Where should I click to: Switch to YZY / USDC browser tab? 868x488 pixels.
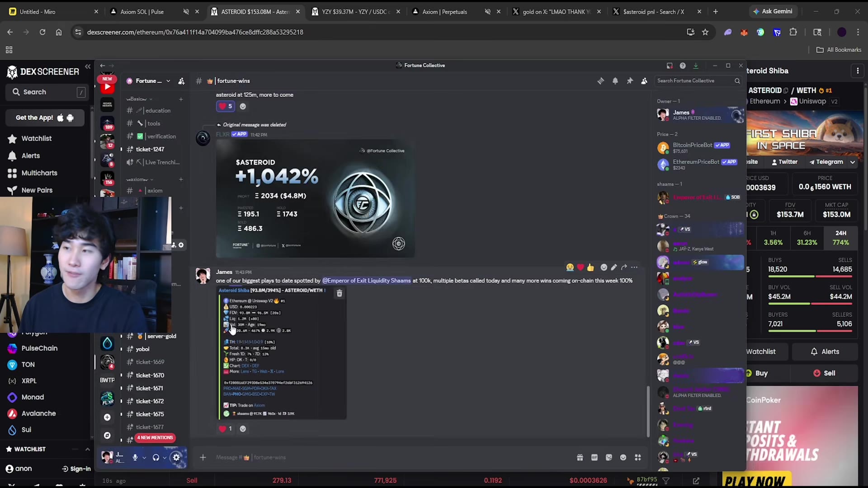(356, 12)
